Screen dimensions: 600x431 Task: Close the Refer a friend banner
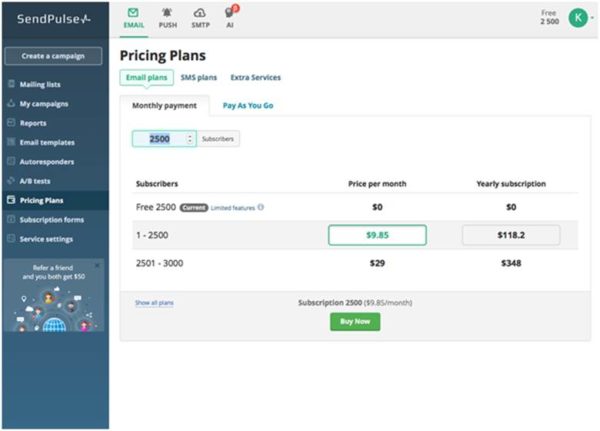(97, 265)
